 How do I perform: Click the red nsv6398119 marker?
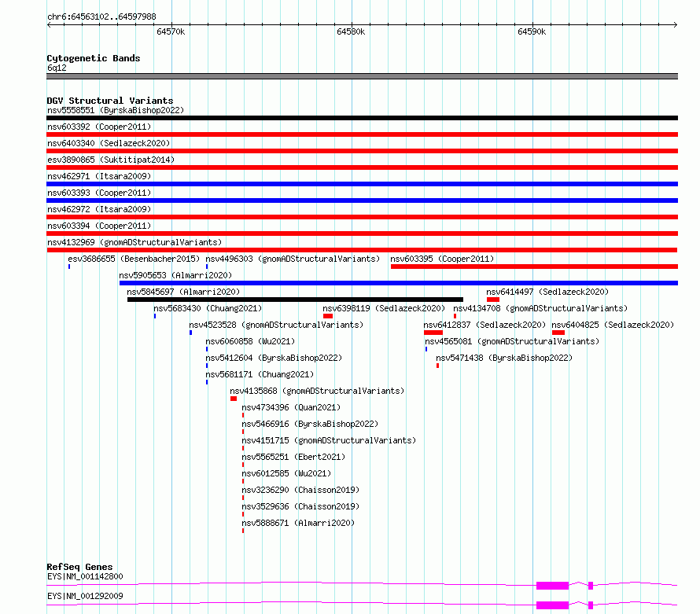pos(328,316)
